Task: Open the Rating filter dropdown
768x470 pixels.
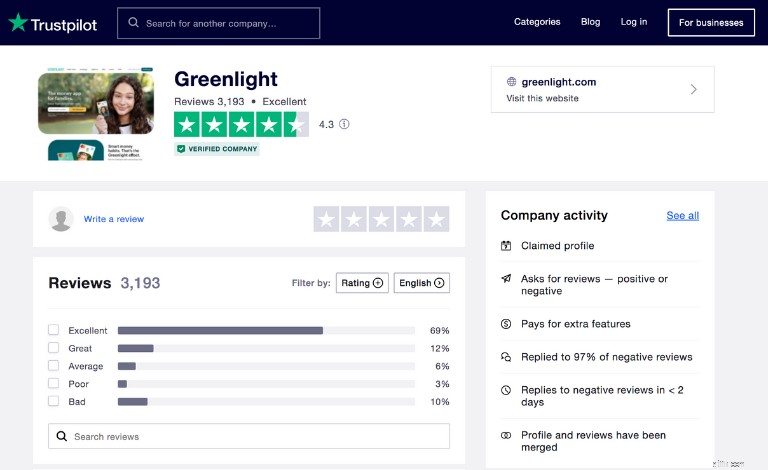Action: [362, 283]
